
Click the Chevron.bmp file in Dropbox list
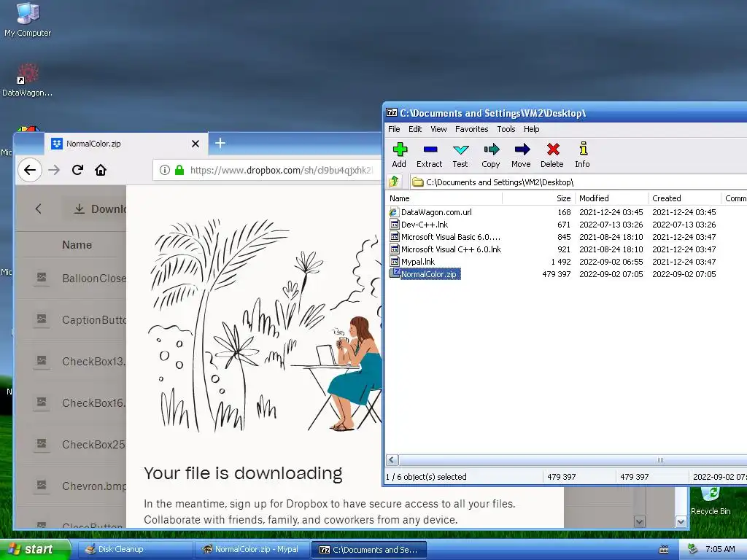(x=71, y=486)
